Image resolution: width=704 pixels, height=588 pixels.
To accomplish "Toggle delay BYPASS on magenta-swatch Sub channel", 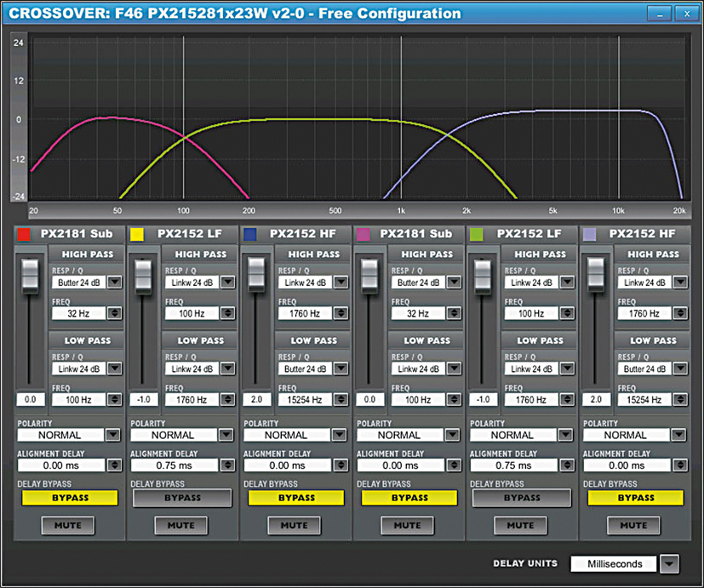I will click(x=409, y=498).
